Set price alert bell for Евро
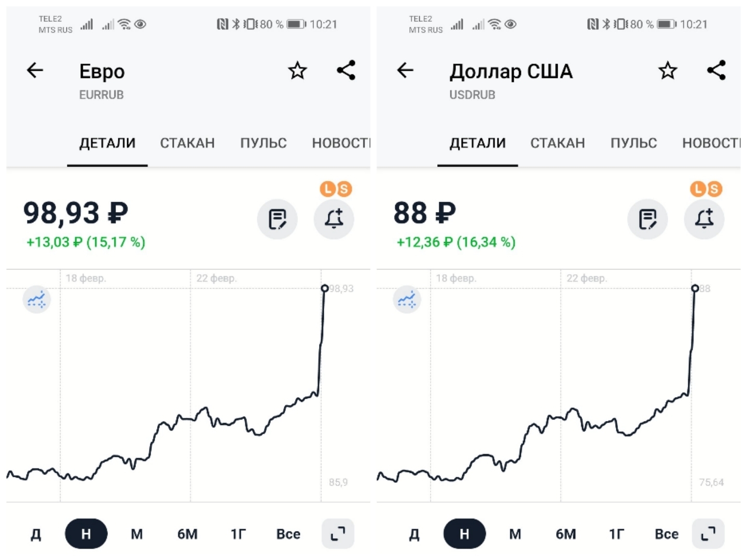 tap(334, 219)
